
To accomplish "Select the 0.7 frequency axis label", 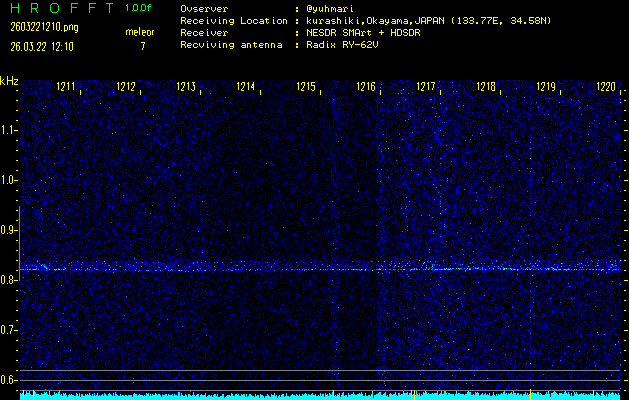I will pyautogui.click(x=8, y=330).
